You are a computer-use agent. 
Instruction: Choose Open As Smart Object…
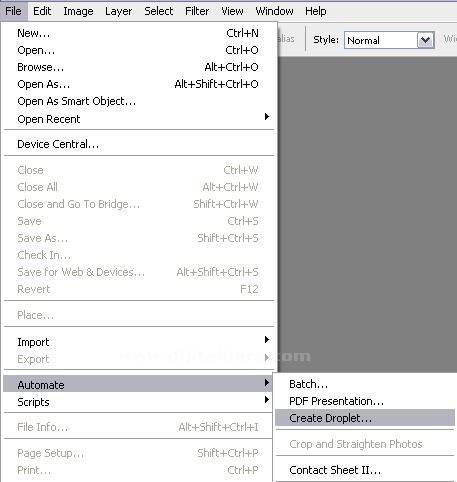coord(139,101)
